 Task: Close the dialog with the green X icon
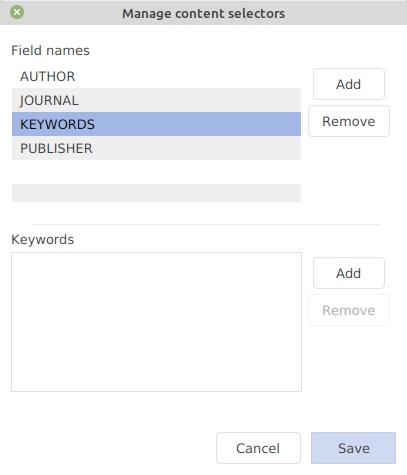(17, 13)
